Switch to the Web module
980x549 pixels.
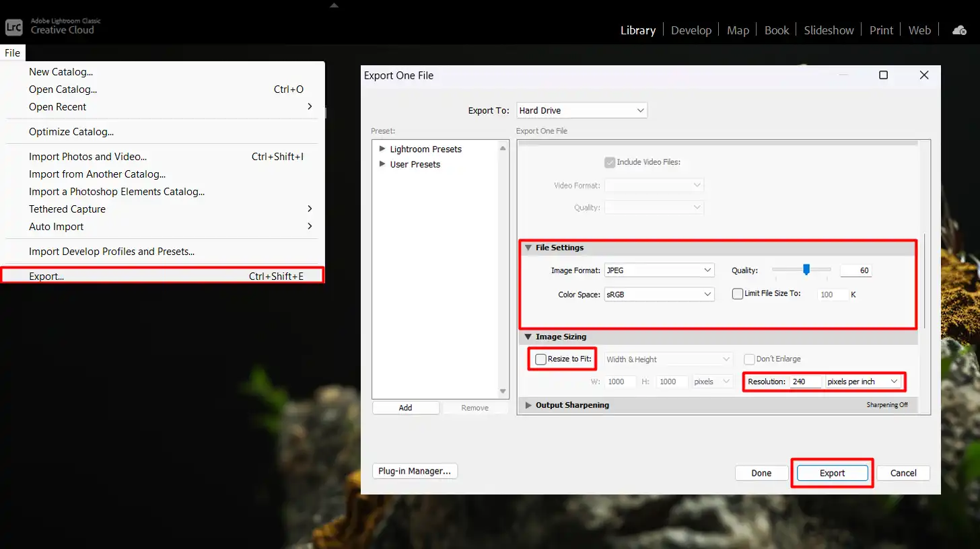919,30
